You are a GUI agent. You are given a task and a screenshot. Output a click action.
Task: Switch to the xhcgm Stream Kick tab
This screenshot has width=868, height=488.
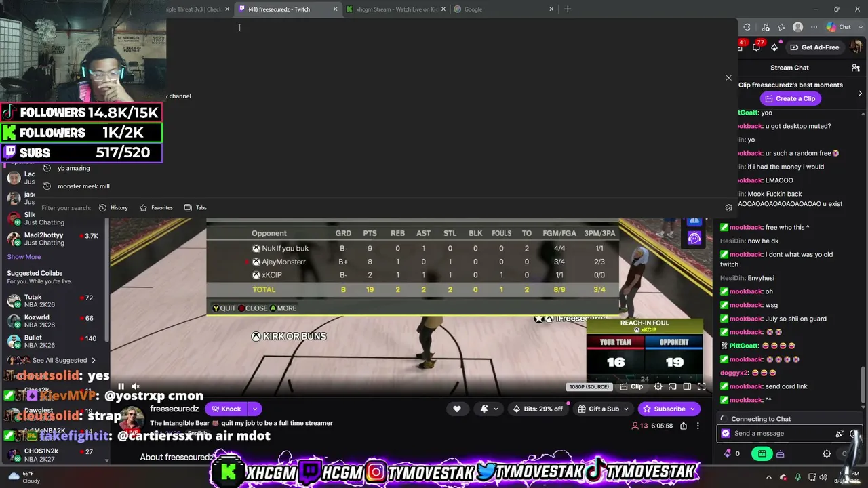[395, 9]
